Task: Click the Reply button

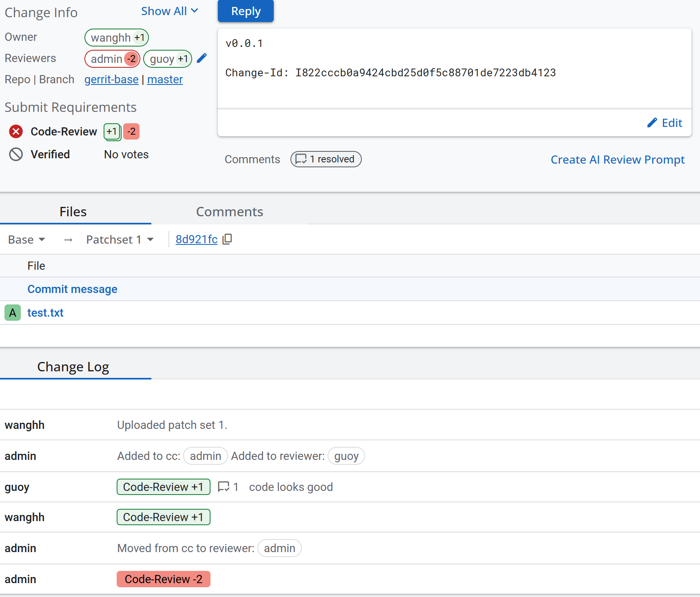Action: click(246, 11)
